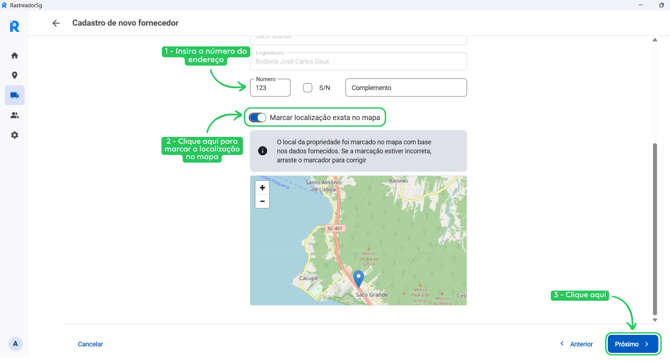Open the users group sidebar icon
This screenshot has width=670, height=361.
(15, 115)
